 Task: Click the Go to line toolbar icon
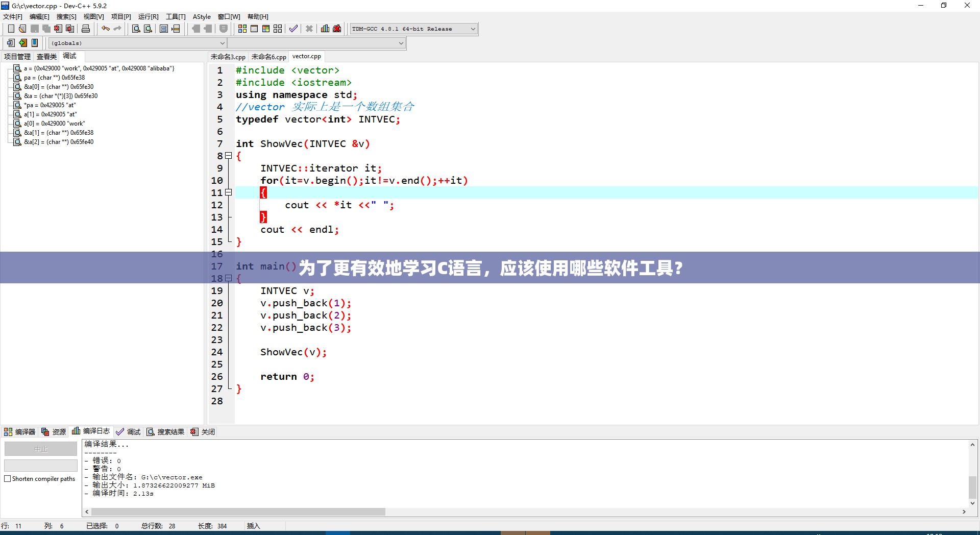[176, 29]
